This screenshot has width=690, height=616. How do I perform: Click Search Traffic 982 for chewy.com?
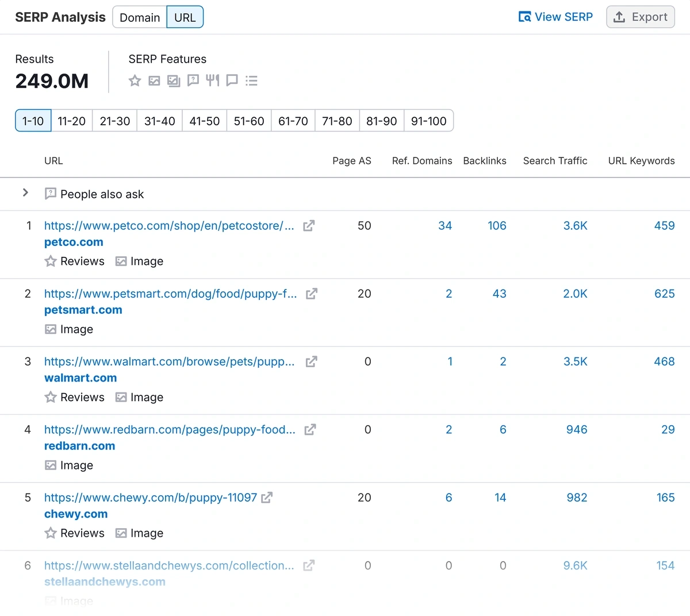tap(577, 498)
